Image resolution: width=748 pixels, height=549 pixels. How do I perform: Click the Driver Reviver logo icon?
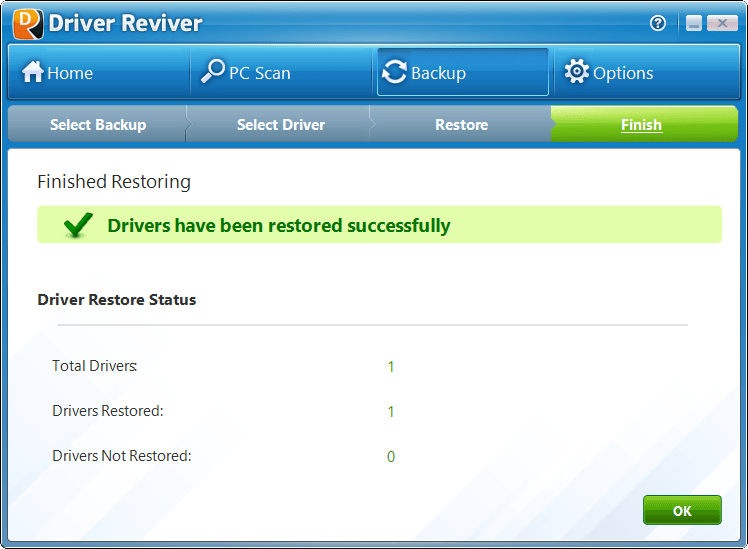[x=28, y=24]
